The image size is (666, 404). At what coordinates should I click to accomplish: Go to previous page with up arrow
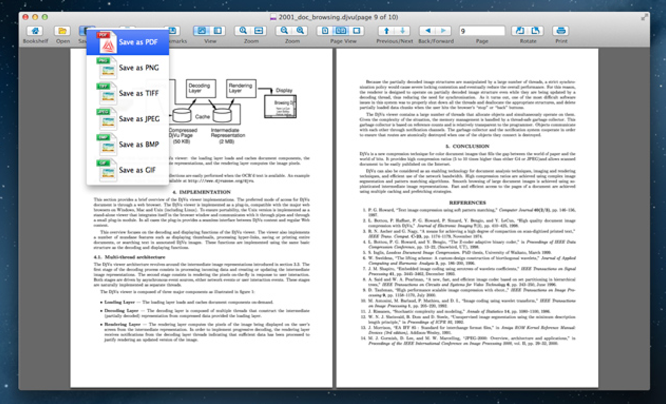pyautogui.click(x=386, y=31)
